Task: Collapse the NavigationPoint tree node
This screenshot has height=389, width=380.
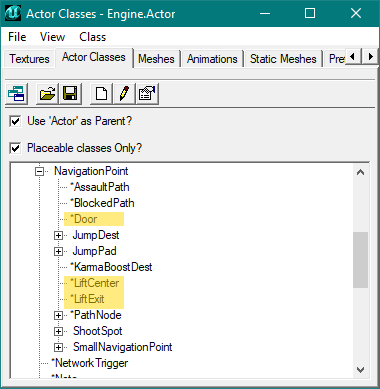Action: (40, 172)
